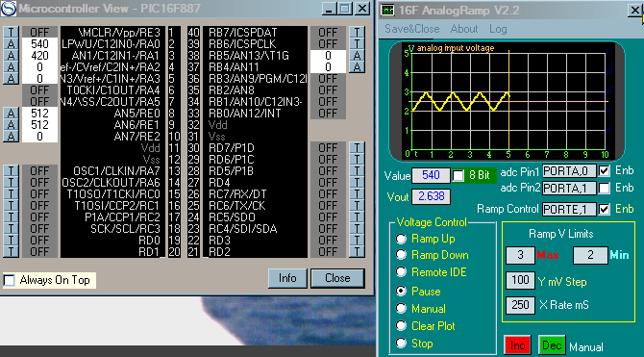Enable the Always On Top checkbox

tap(9, 280)
